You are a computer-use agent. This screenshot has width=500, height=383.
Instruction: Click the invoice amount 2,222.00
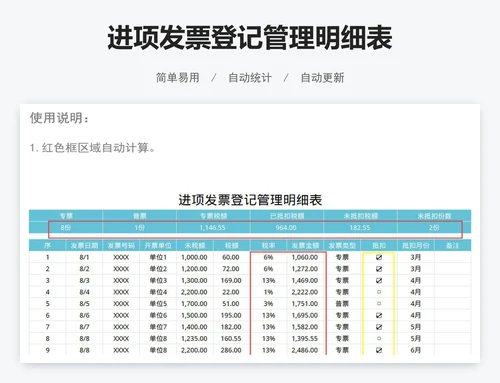305,292
